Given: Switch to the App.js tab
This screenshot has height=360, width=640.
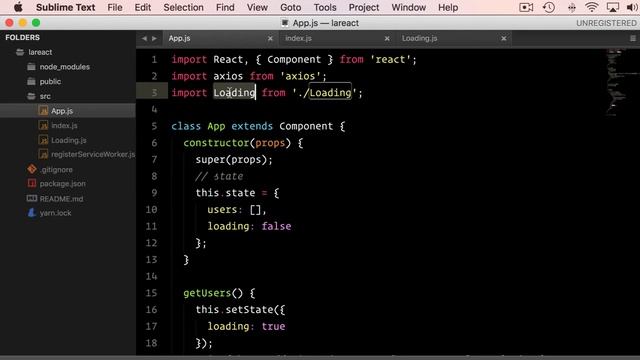Looking at the screenshot, I should (179, 38).
